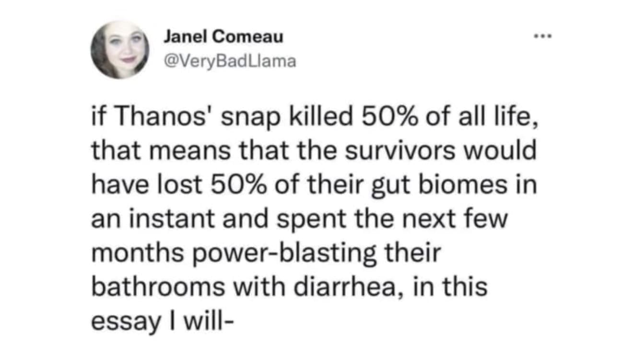Open the three-dot more options menu
The image size is (634, 364).
click(x=543, y=36)
